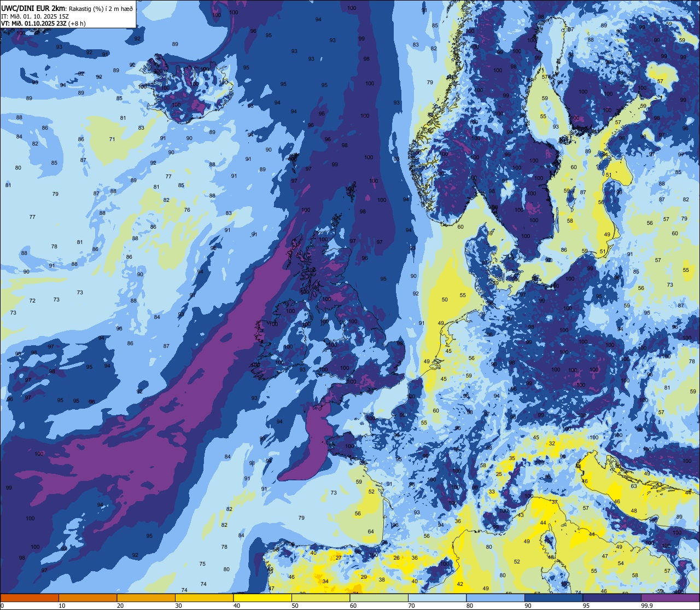
Task: Select the dark navy 95–99.9% legend swatch
Action: click(612, 597)
